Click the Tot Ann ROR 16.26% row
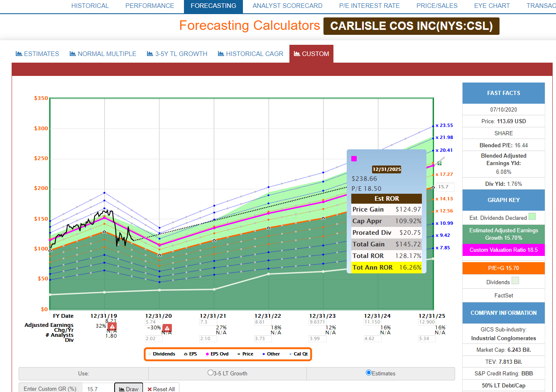Image resolution: width=556 pixels, height=392 pixels. click(387, 268)
